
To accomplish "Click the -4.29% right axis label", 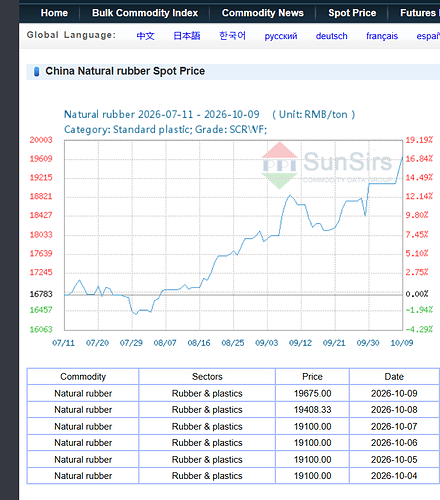I will [x=419, y=329].
